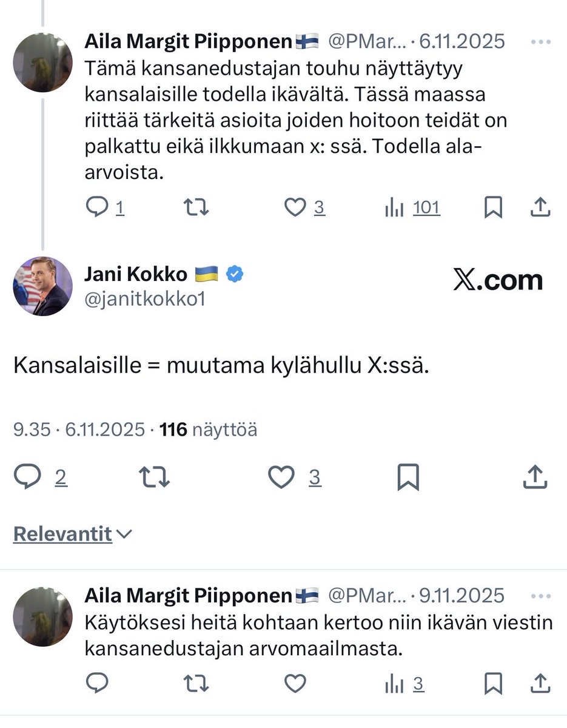Open more options on 6.11.2025 Piipponen post
567x728 pixels.
(x=540, y=41)
